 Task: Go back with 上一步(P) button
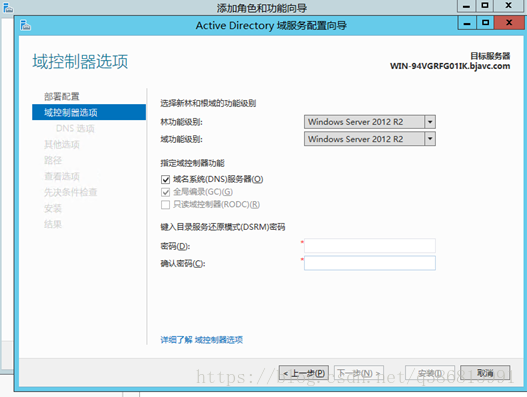coord(304,373)
